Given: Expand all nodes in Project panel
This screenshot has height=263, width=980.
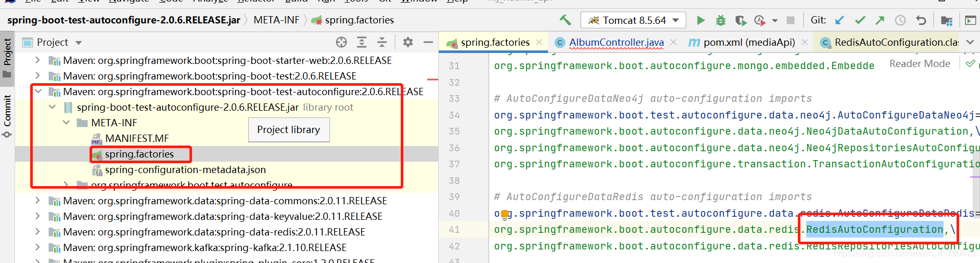Looking at the screenshot, I should (x=362, y=42).
